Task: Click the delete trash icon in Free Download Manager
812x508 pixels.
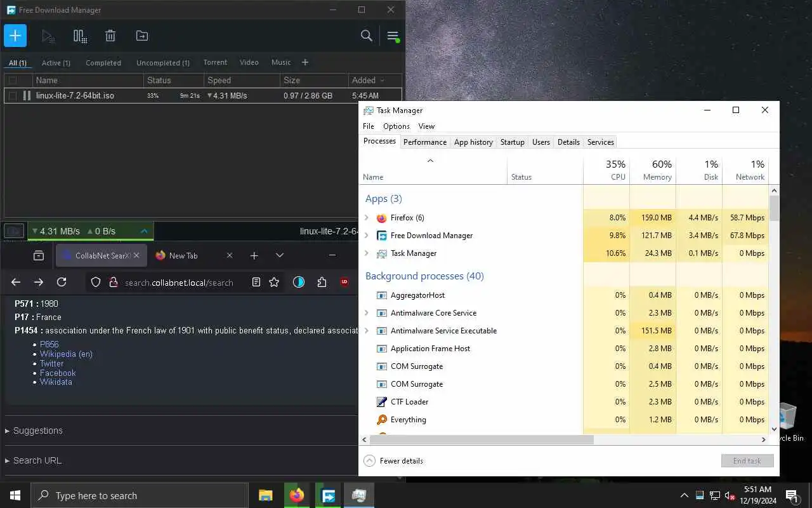Action: (x=110, y=36)
